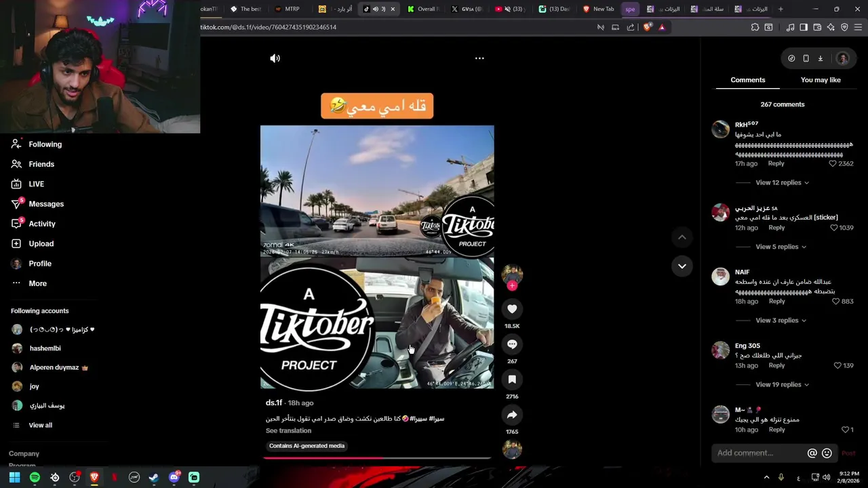Expand View 19 replies under Eng 305 comment
The height and width of the screenshot is (488, 868).
(783, 384)
